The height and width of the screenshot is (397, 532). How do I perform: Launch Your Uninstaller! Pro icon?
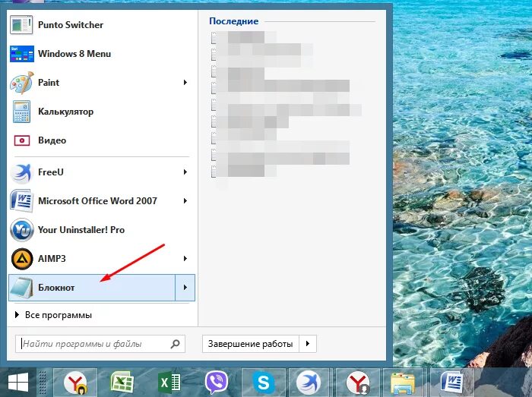pyautogui.click(x=22, y=230)
